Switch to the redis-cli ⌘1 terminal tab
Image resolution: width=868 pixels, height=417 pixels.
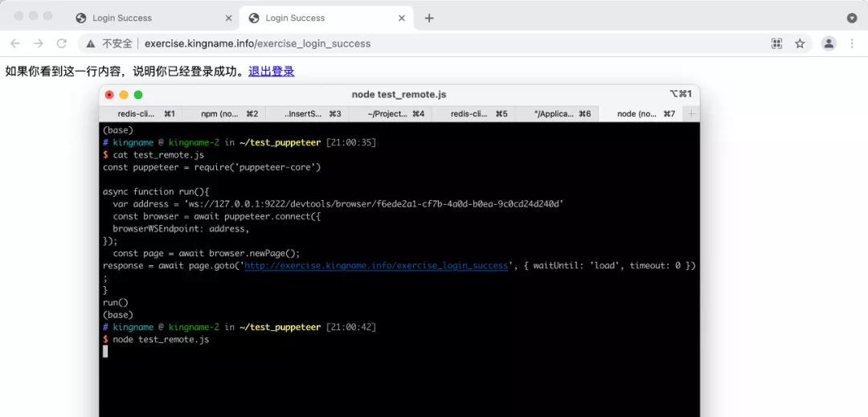(141, 114)
